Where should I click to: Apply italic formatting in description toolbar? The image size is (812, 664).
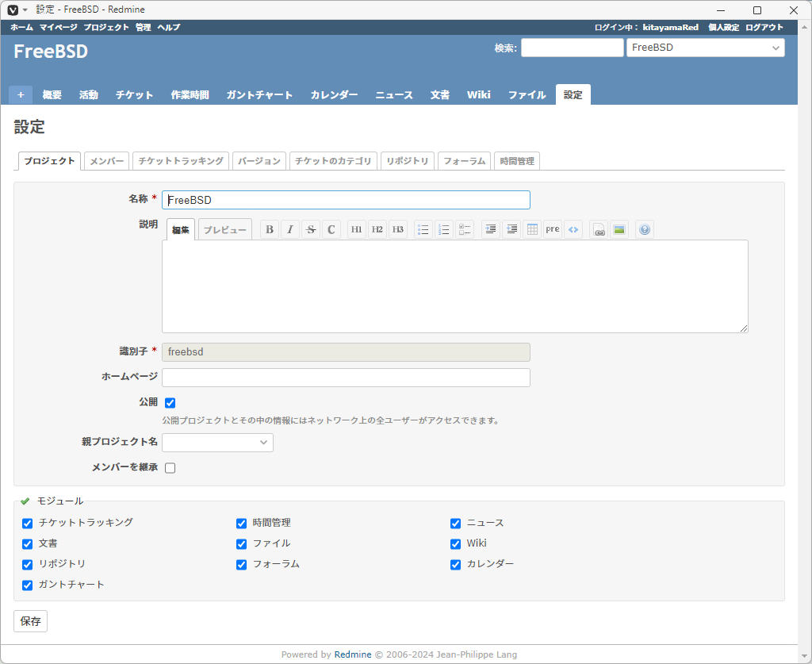pyautogui.click(x=290, y=229)
